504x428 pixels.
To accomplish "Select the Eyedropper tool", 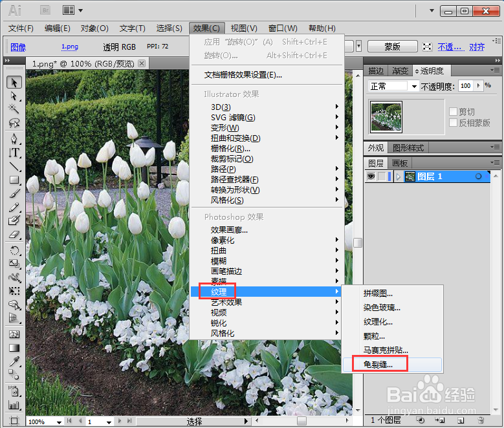I will (14, 361).
